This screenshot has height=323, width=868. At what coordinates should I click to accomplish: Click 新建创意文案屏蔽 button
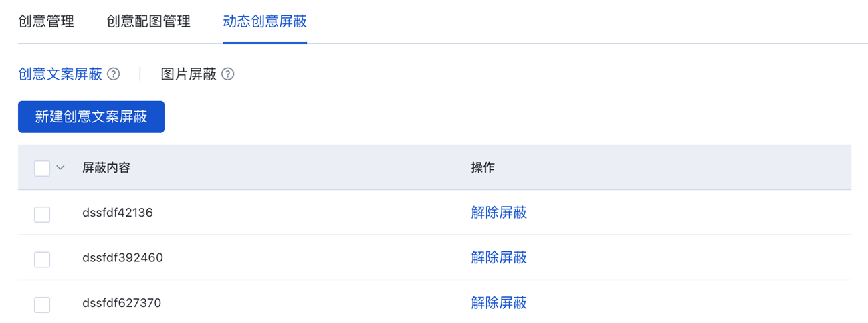[x=91, y=117]
